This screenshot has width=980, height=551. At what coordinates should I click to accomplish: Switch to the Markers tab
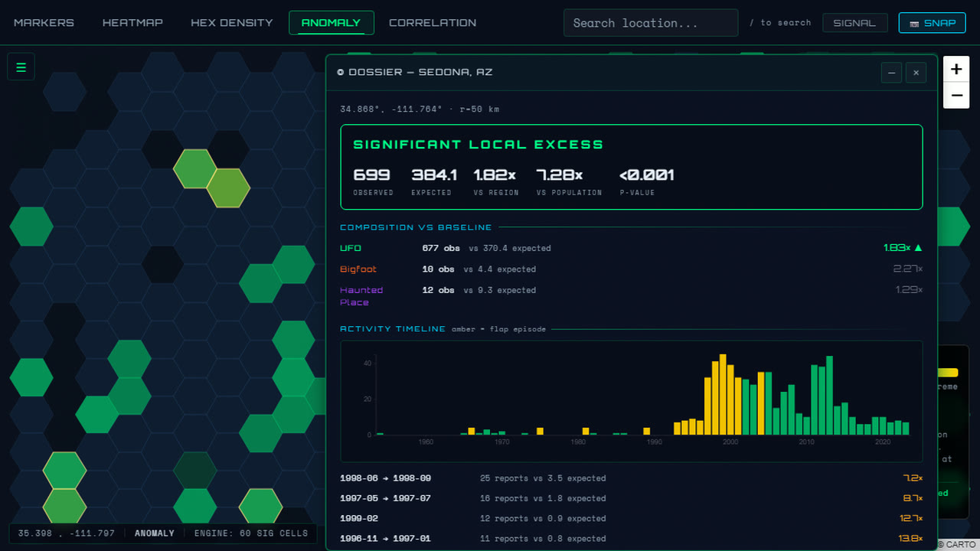point(44,23)
